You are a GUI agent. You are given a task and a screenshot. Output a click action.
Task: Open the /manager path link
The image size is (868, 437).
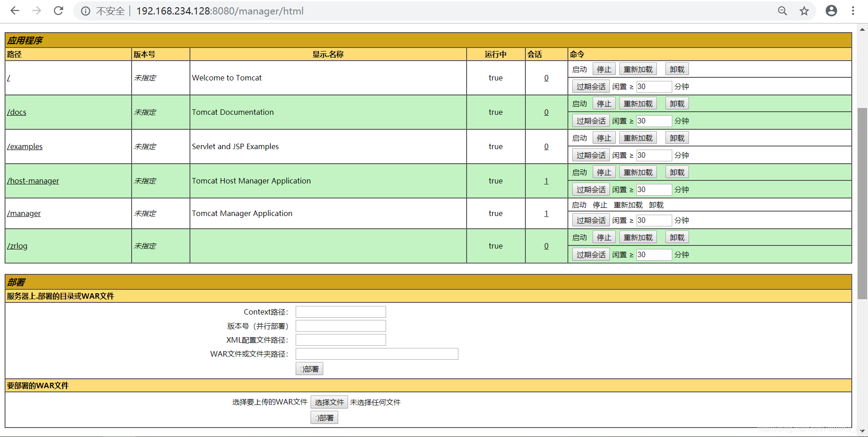(x=24, y=213)
